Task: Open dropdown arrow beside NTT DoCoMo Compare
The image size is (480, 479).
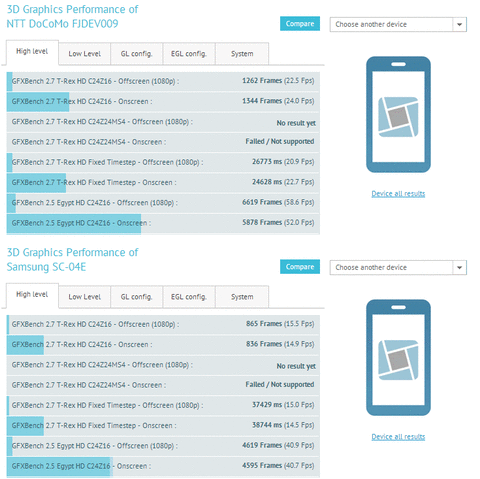Action: (x=459, y=24)
